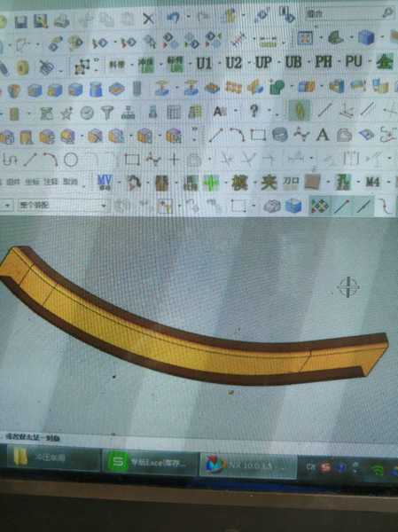Image resolution: width=398 pixels, height=532 pixels.
Task: Click the UB toolbar button
Action: click(x=293, y=62)
